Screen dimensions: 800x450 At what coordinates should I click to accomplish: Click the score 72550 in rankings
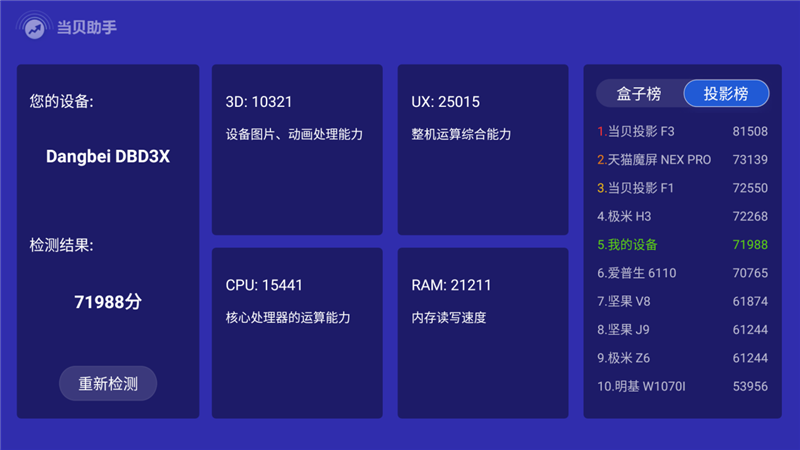click(750, 188)
